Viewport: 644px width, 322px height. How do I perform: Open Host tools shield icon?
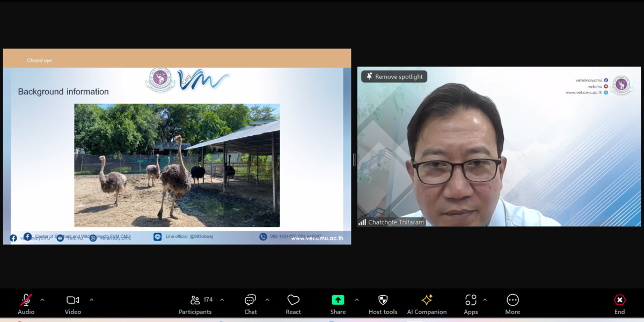point(383,304)
